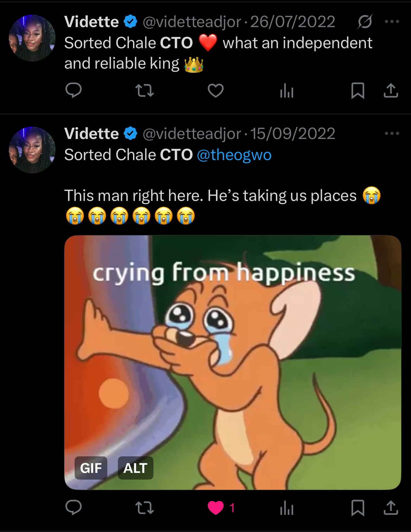411x532 pixels.
Task: Click the GIF badge on the image
Action: pos(91,468)
